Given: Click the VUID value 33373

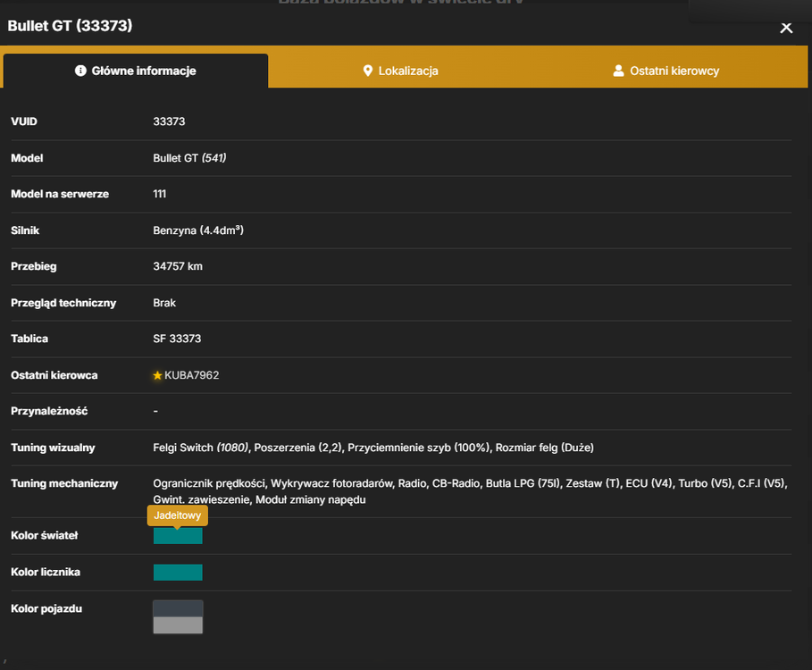Looking at the screenshot, I should click(x=169, y=121).
